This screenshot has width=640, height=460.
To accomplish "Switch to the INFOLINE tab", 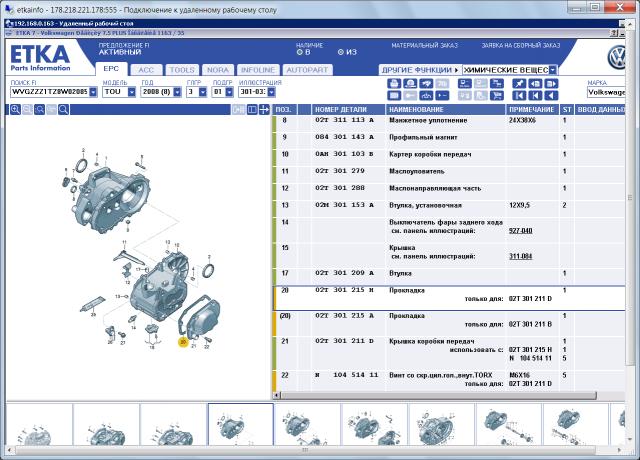I will click(258, 70).
